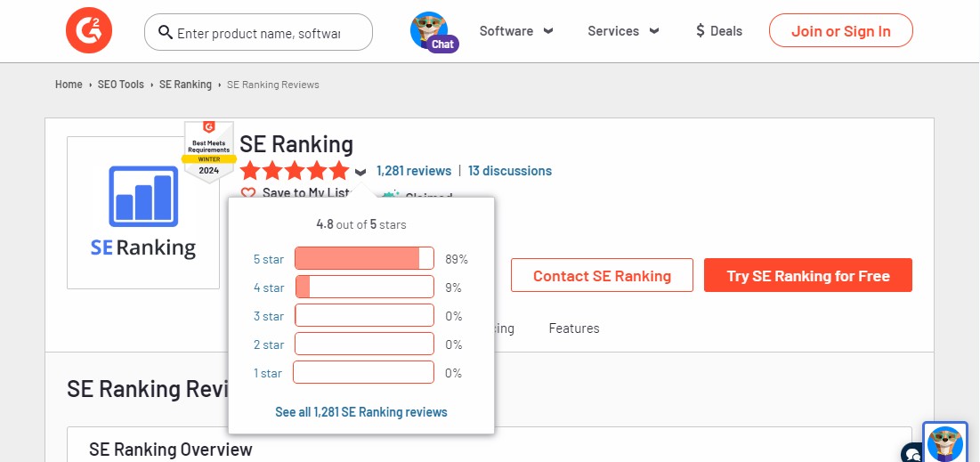Switch to the Features tab
The width and height of the screenshot is (980, 462).
point(574,328)
